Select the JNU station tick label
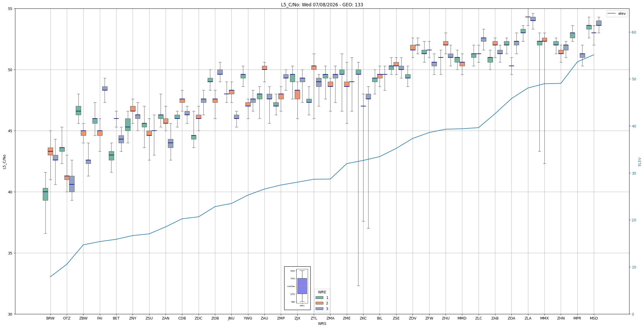Screen dimensions: 644x328 (231, 318)
